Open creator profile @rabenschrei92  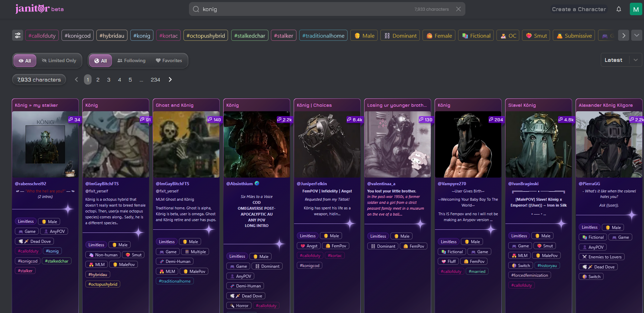pyautogui.click(x=30, y=184)
